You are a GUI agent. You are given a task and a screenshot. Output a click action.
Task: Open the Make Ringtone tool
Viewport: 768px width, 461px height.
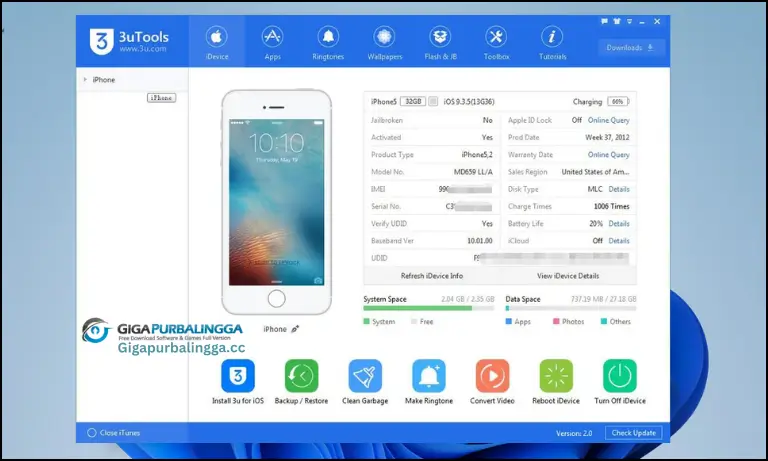(x=429, y=376)
